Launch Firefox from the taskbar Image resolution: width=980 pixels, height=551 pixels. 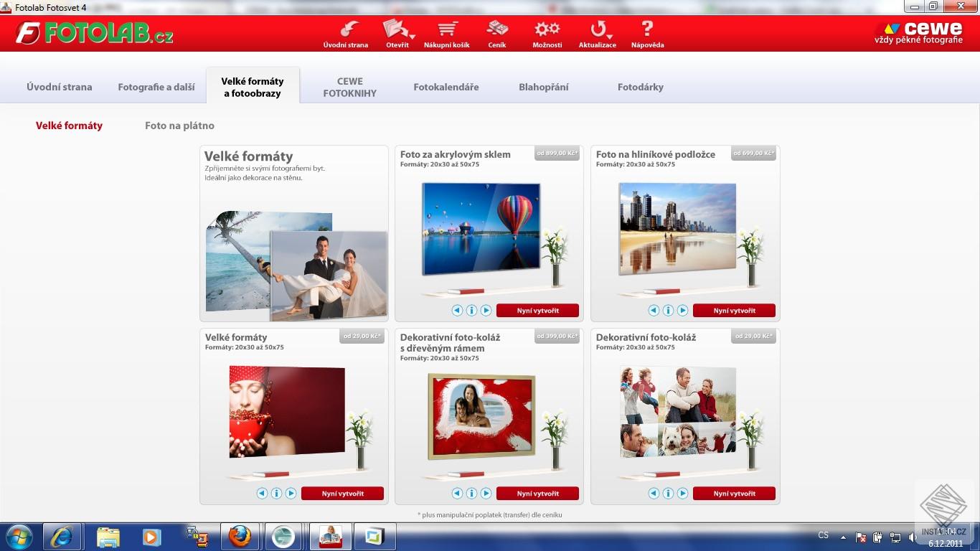(240, 537)
